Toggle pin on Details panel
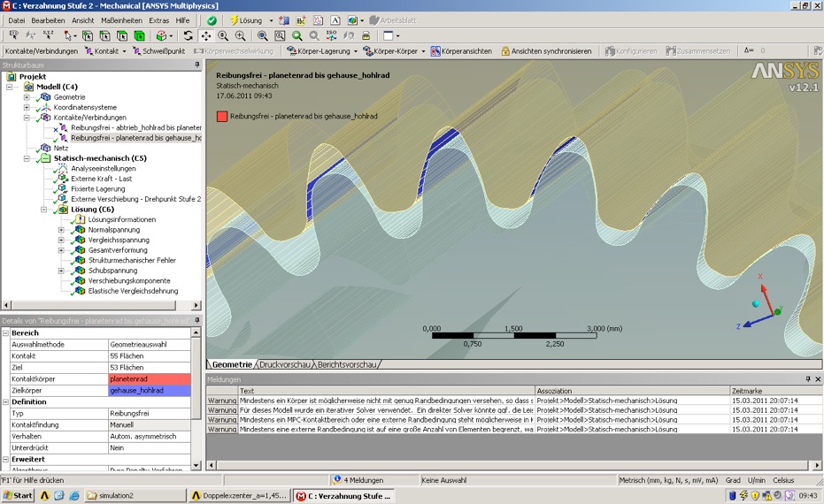The width and height of the screenshot is (824, 504). point(197,320)
